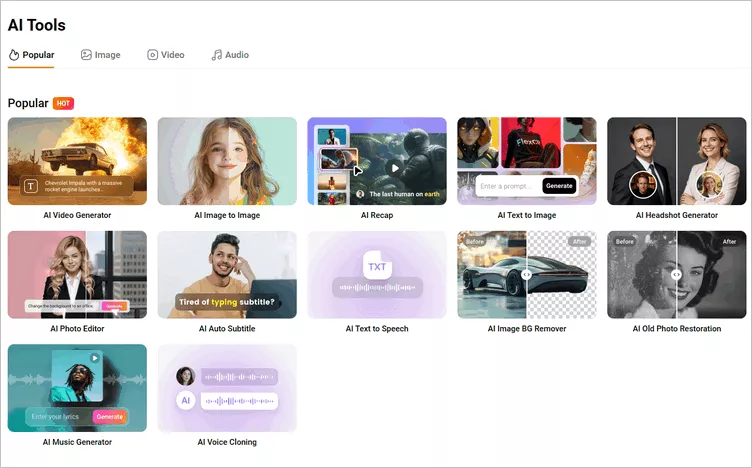Click the AI Text to Image label
This screenshot has width=752, height=468.
527,215
